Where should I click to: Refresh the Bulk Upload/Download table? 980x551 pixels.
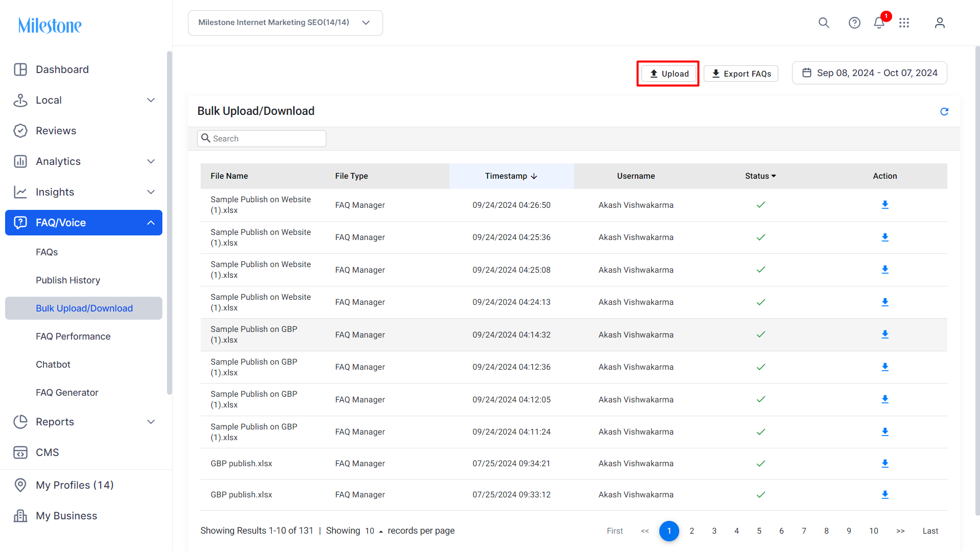[x=944, y=111]
